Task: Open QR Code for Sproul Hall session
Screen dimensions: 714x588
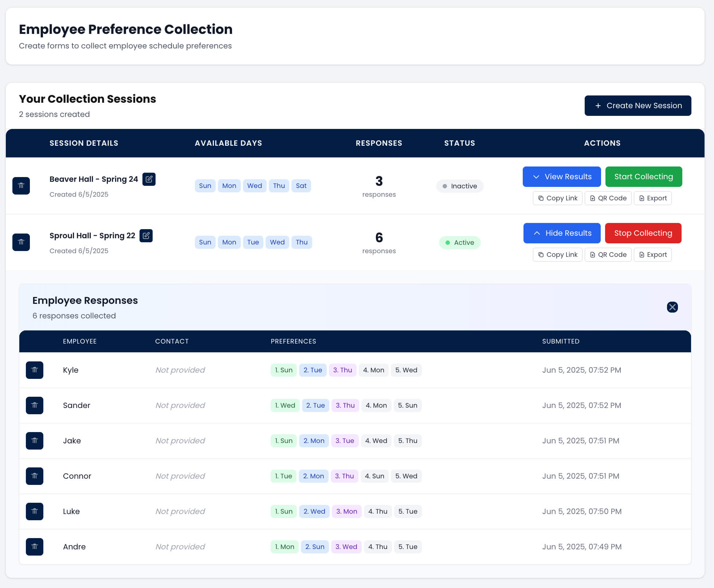Action: tap(608, 255)
